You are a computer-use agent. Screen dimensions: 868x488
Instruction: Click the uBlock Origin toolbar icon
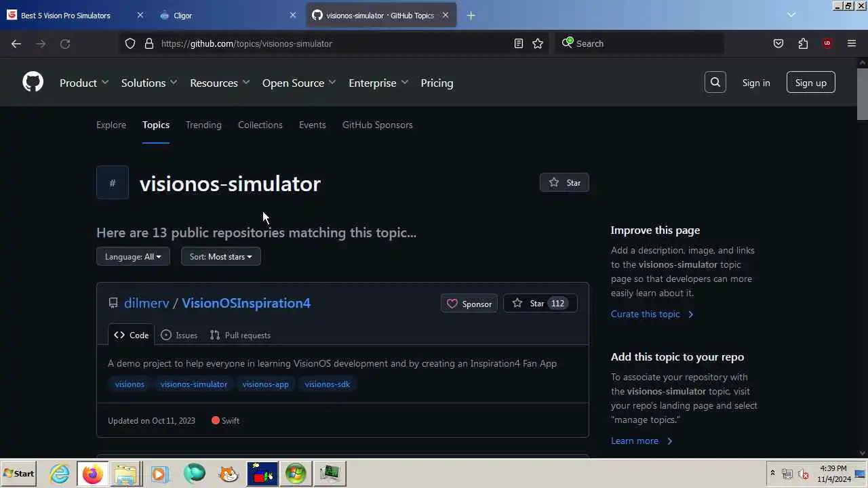(x=827, y=43)
